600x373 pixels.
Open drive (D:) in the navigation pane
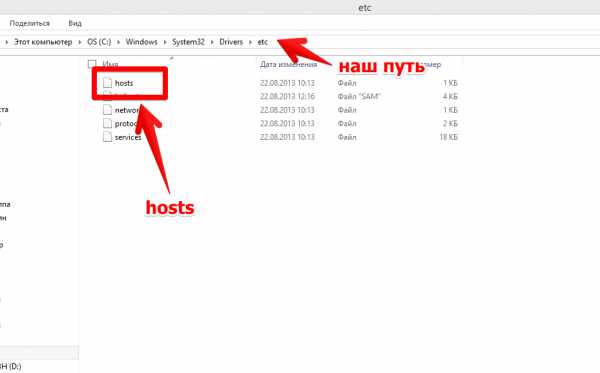pyautogui.click(x=11, y=366)
